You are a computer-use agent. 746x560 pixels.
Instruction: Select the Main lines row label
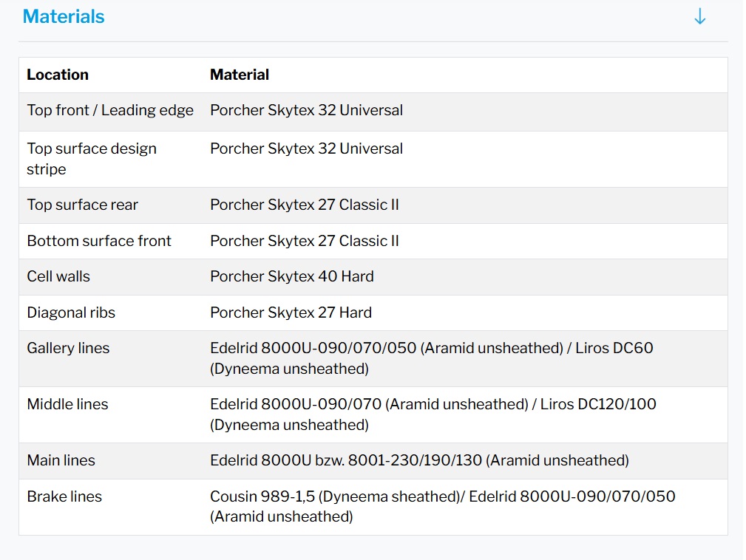(x=61, y=460)
